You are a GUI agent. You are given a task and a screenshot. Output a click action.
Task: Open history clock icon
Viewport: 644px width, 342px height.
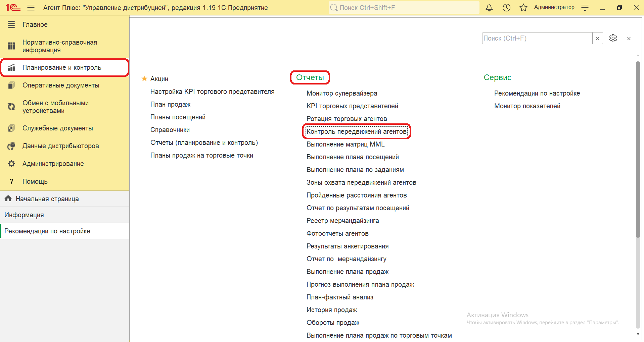(506, 8)
